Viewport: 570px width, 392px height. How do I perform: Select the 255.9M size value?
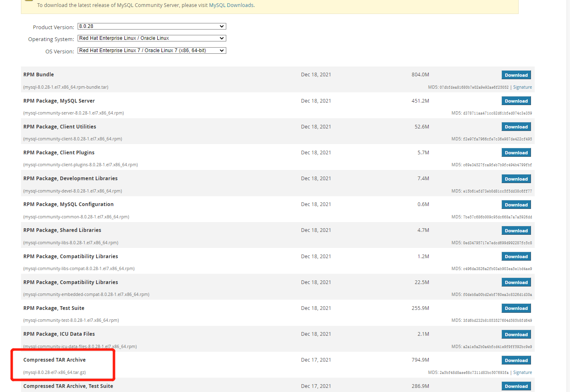pos(420,308)
